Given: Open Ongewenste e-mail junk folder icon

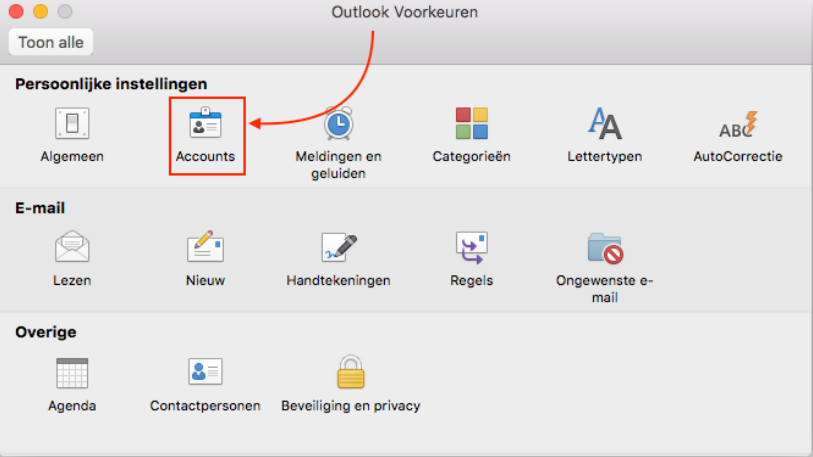Looking at the screenshot, I should coord(604,247).
